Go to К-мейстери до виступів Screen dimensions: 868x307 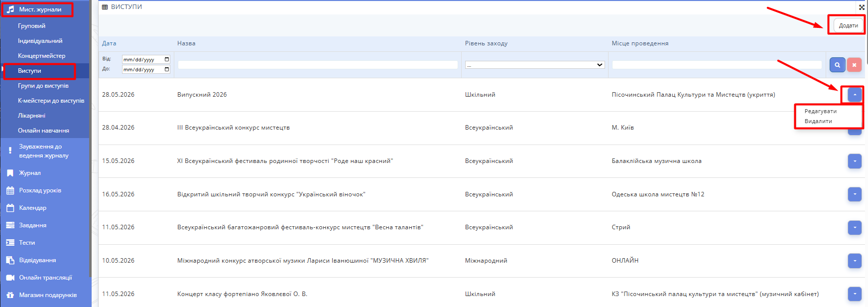(51, 101)
